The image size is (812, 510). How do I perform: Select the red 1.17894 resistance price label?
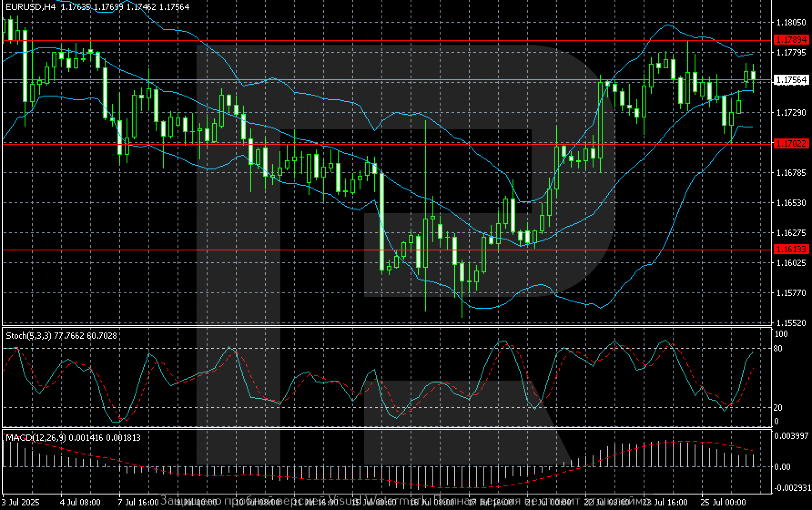click(x=792, y=40)
